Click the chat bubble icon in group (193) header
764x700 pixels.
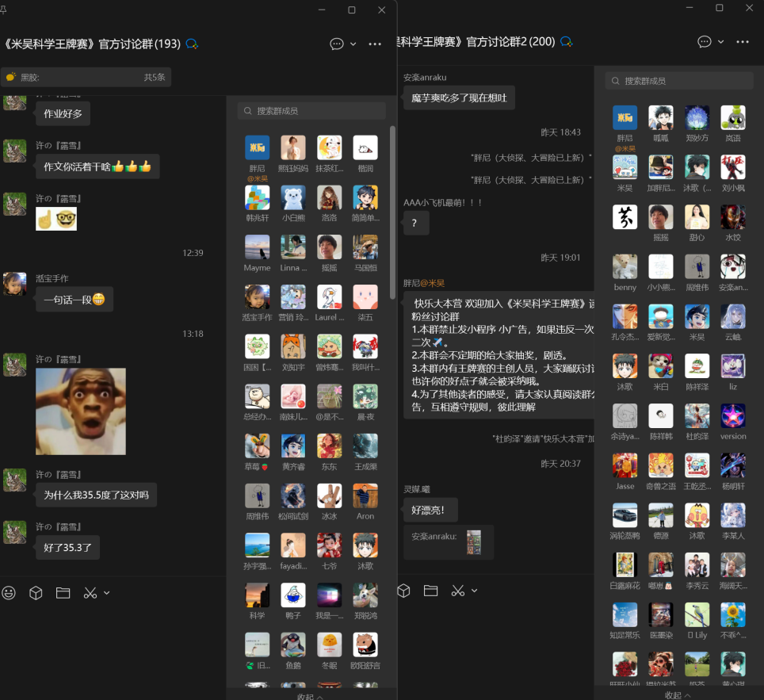pyautogui.click(x=337, y=44)
